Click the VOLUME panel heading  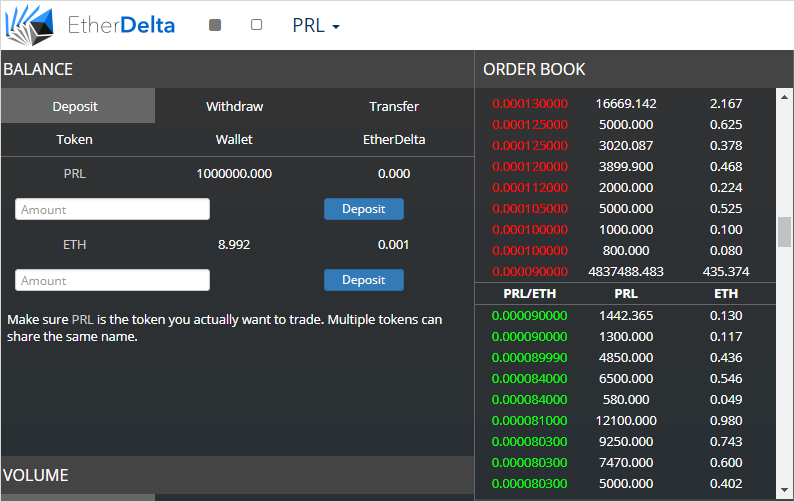tap(35, 475)
